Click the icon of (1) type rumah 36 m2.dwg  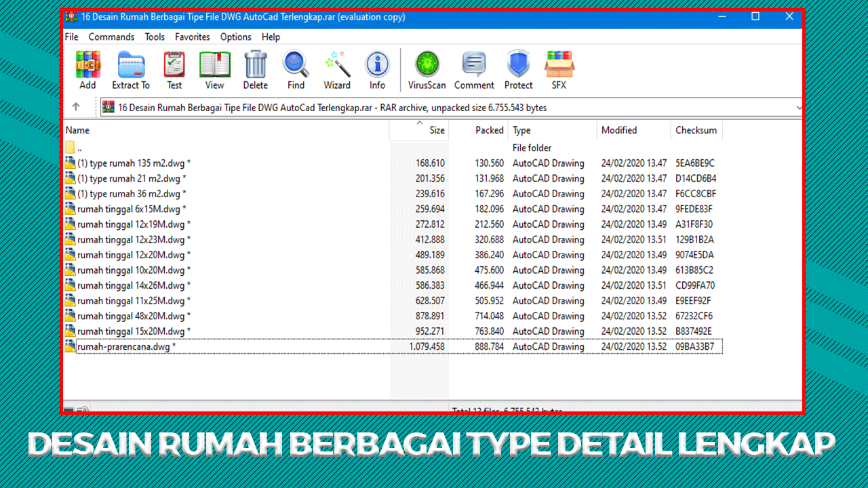coord(71,193)
